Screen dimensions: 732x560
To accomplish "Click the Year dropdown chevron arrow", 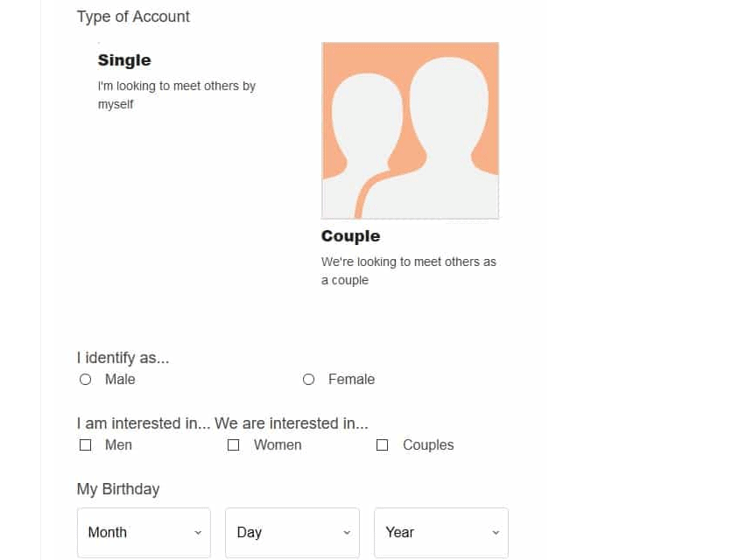I will pyautogui.click(x=496, y=533).
